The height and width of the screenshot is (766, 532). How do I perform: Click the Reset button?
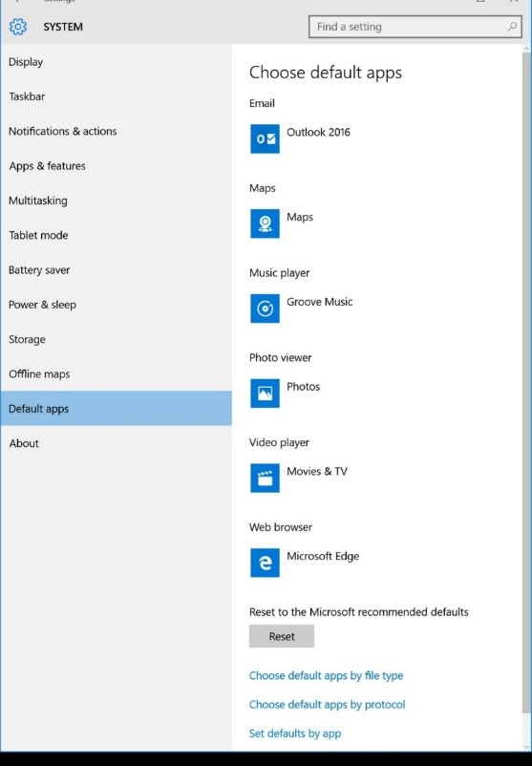tap(282, 636)
